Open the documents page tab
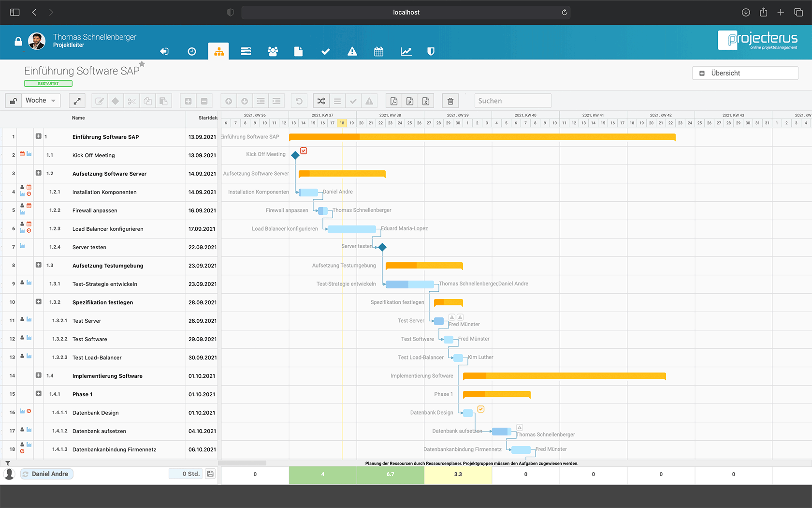812x508 pixels. 298,51
